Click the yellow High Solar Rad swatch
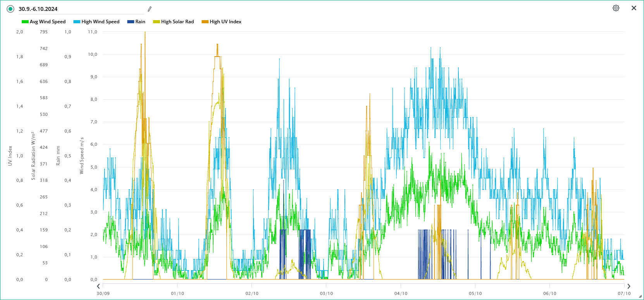 156,22
